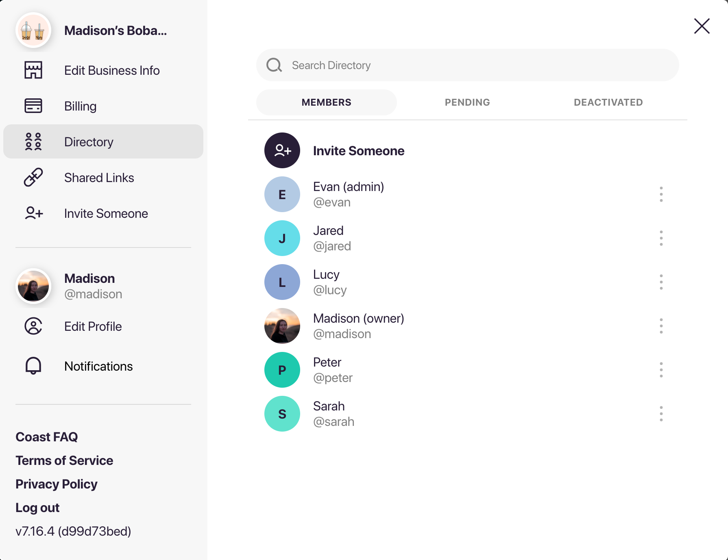This screenshot has height=560, width=728.
Task: Open the Billing menu item
Action: coord(103,106)
